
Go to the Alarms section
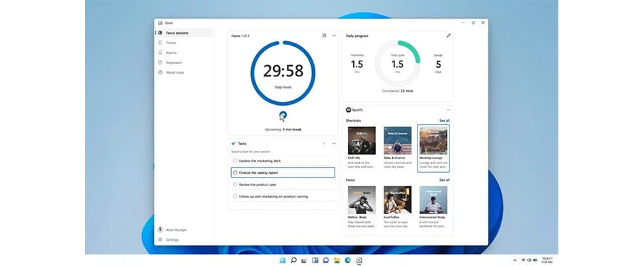[184, 53]
